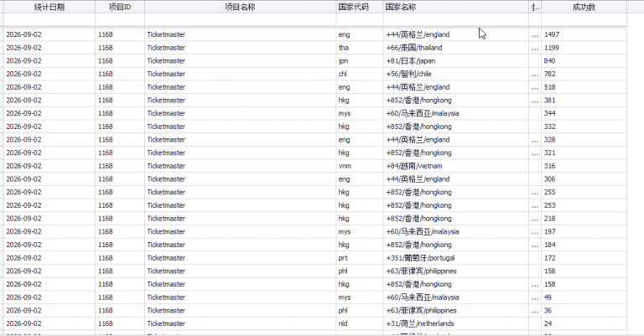Focus the filter box under 成功数
644x336 pixels.
pyautogui.click(x=584, y=20)
